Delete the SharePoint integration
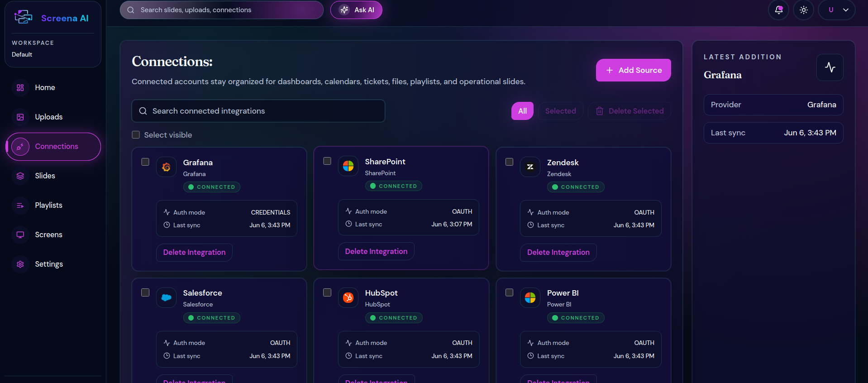This screenshot has width=868, height=383. point(377,252)
